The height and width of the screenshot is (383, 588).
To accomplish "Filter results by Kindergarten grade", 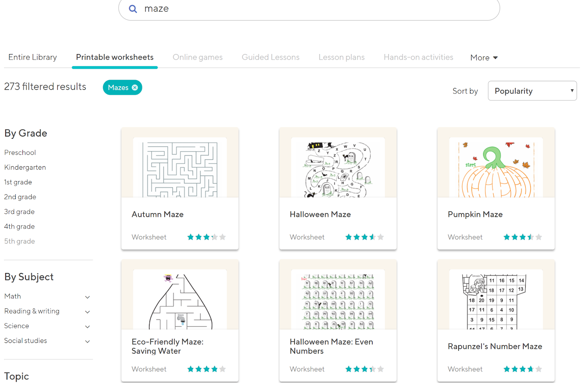I will click(25, 167).
